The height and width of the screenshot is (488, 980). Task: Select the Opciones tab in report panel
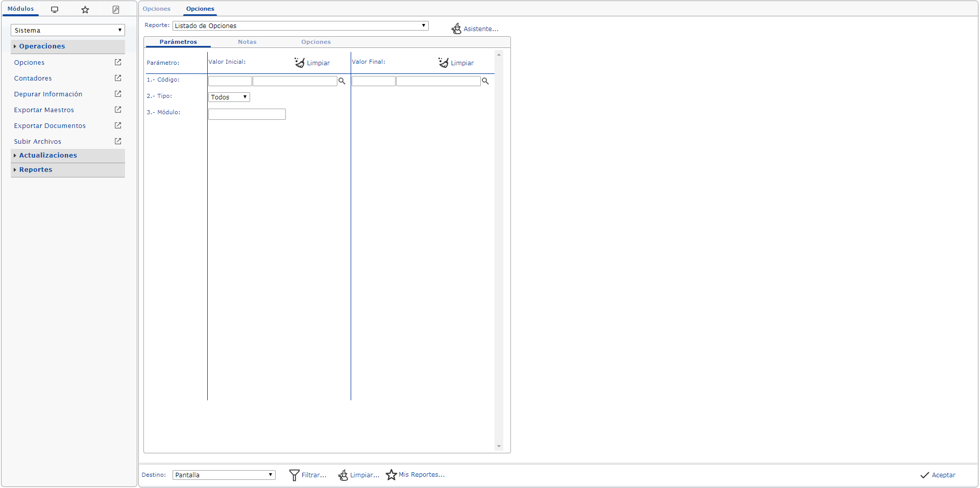click(316, 42)
